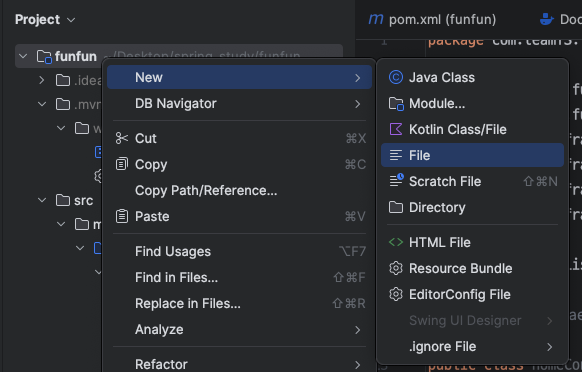Create a new Resource Bundle
The image size is (582, 372).
[x=473, y=268]
